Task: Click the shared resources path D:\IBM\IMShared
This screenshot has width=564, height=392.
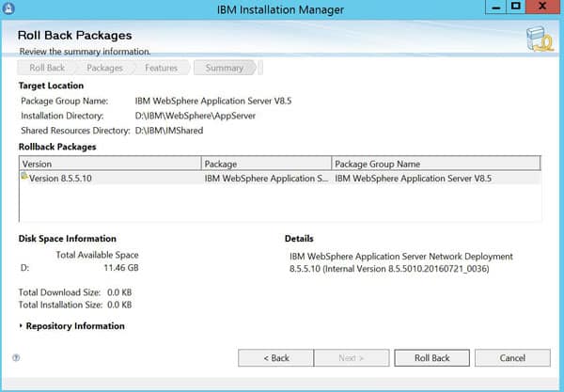Action: (169, 131)
